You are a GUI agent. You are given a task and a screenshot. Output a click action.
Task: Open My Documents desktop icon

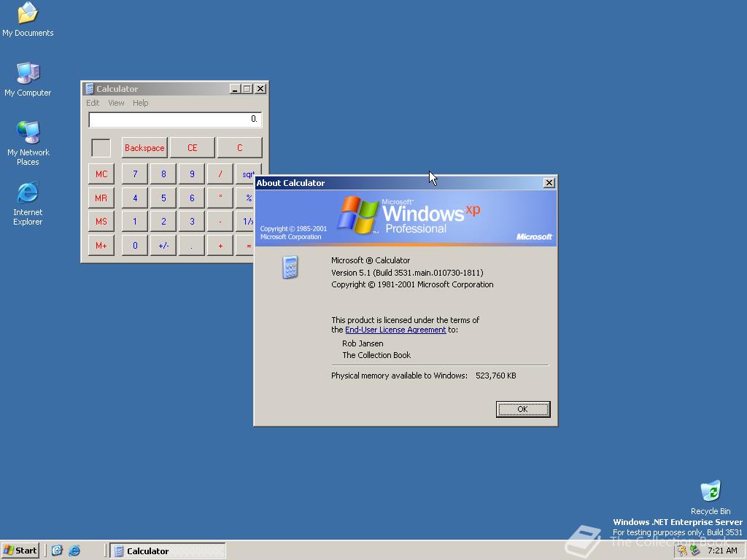28,19
